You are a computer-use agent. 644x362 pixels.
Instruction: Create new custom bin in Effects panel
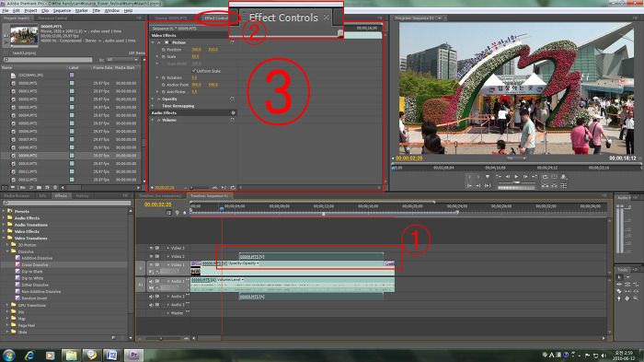point(114,338)
